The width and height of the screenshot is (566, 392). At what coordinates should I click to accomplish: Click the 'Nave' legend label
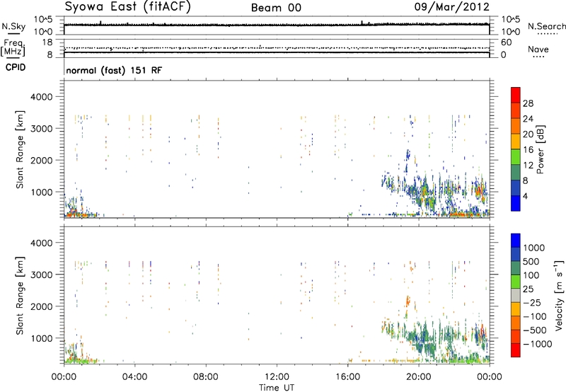[x=538, y=49]
